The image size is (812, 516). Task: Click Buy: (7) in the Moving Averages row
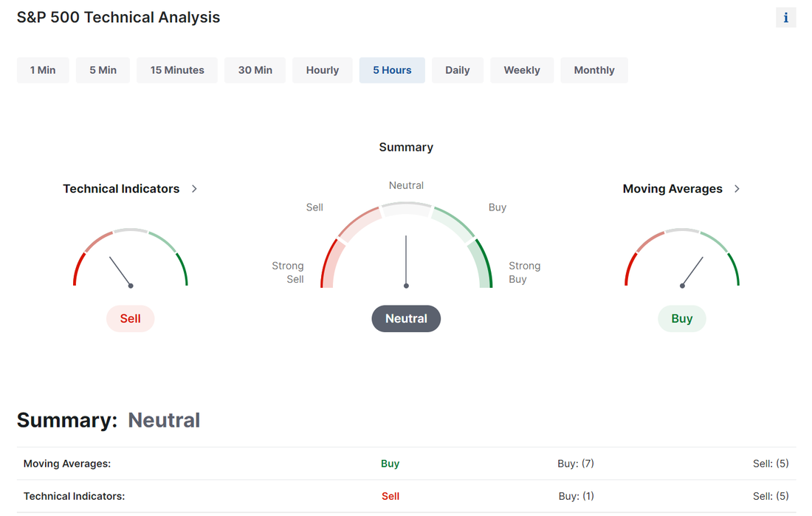[x=576, y=464]
